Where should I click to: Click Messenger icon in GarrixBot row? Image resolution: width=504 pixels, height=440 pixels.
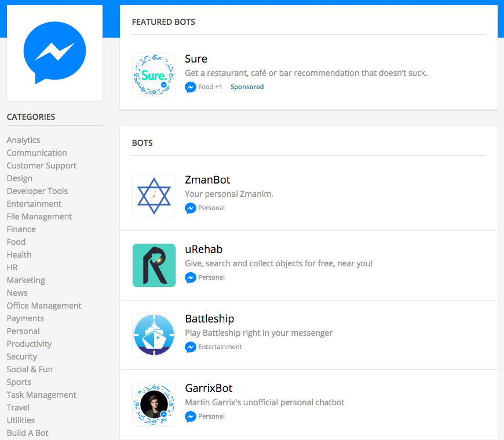[190, 417]
